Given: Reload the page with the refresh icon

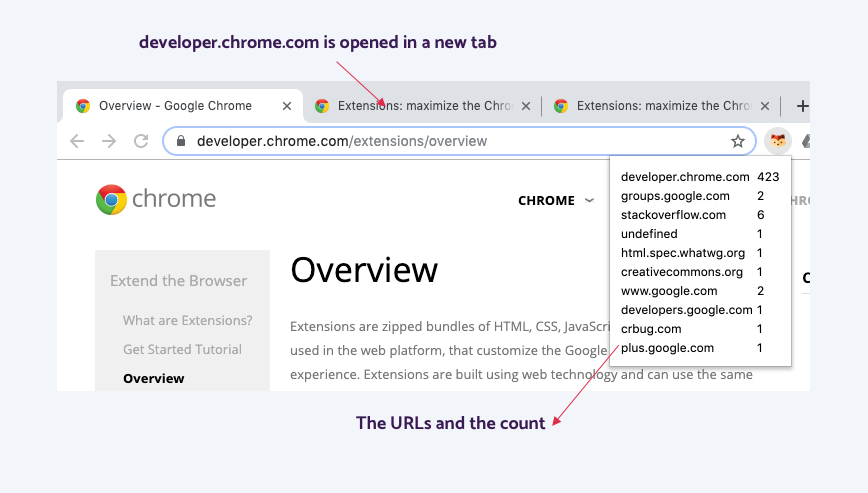Looking at the screenshot, I should 141,141.
